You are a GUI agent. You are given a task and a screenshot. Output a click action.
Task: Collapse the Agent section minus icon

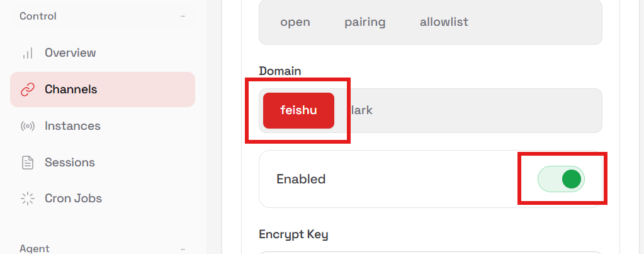[x=183, y=249]
